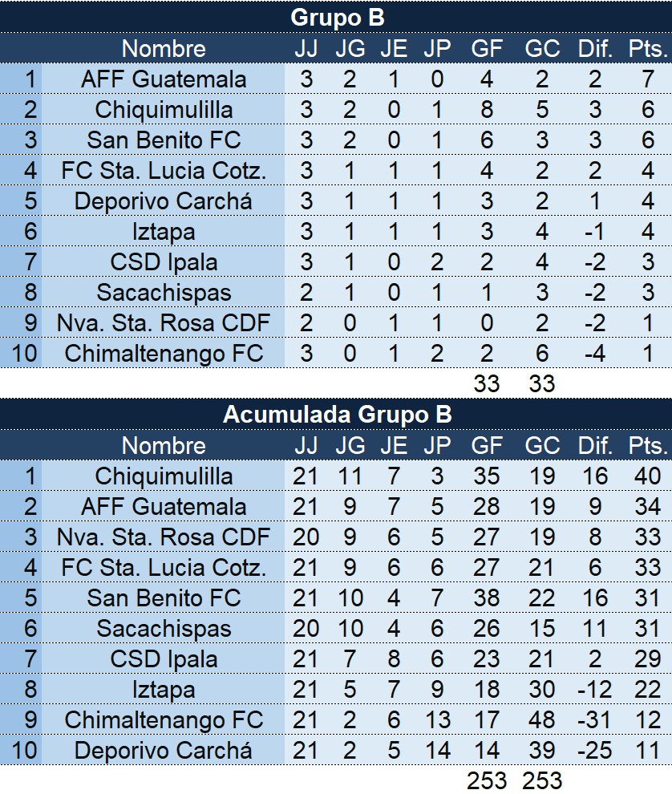Viewport: 672px width, 794px height.
Task: Click the 253 goals-for total under Acumulada table
Action: coord(487,780)
